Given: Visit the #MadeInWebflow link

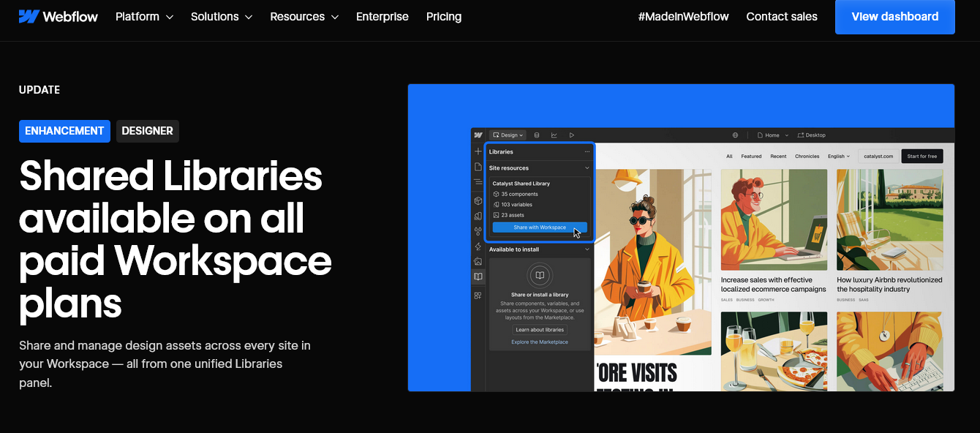Looking at the screenshot, I should [683, 16].
